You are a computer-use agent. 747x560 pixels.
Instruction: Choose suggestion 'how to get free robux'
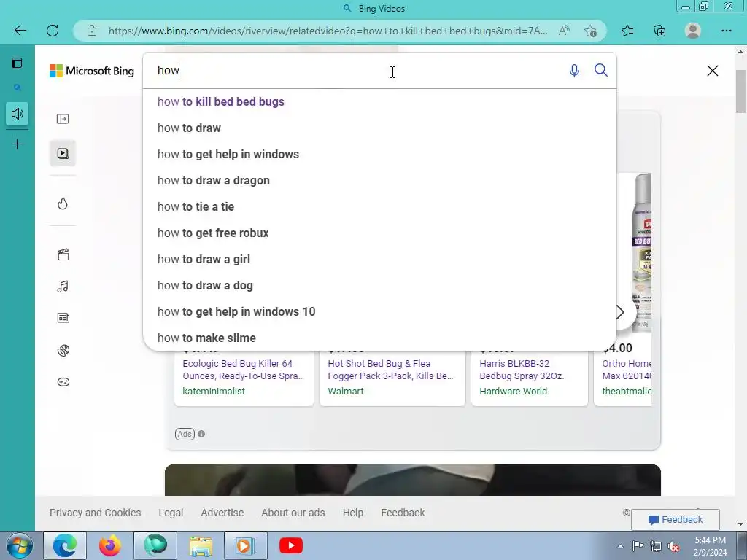[x=379, y=233]
